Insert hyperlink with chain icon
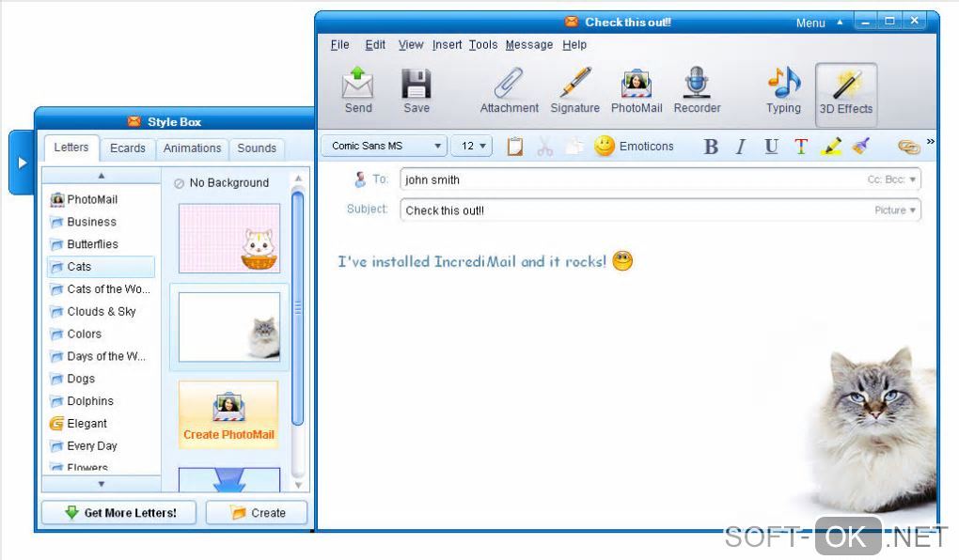The width and height of the screenshot is (959, 560). (x=909, y=147)
